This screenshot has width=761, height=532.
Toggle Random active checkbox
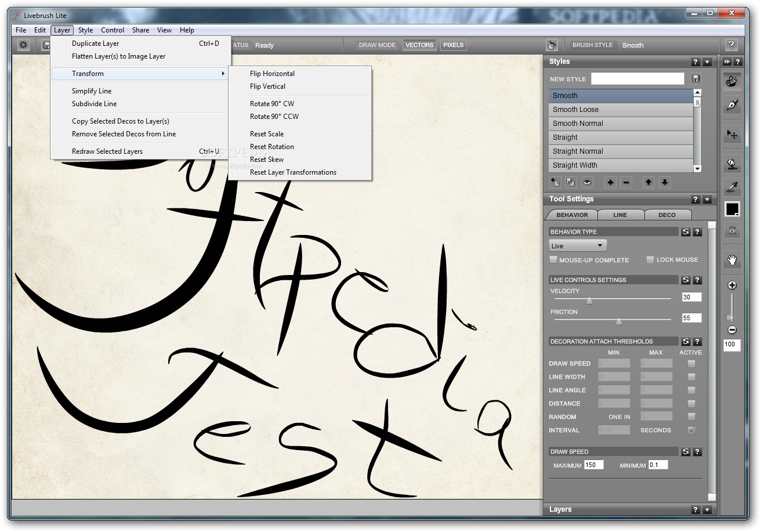pos(691,417)
